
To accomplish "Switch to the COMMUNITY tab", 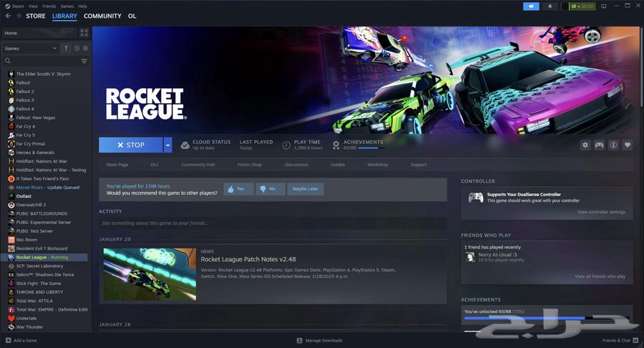I will (102, 16).
